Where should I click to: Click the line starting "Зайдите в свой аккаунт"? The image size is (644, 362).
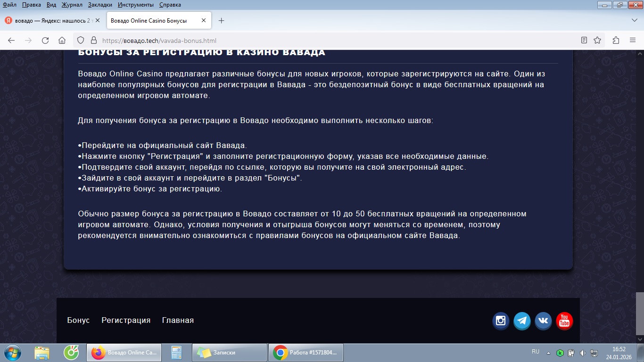click(190, 178)
